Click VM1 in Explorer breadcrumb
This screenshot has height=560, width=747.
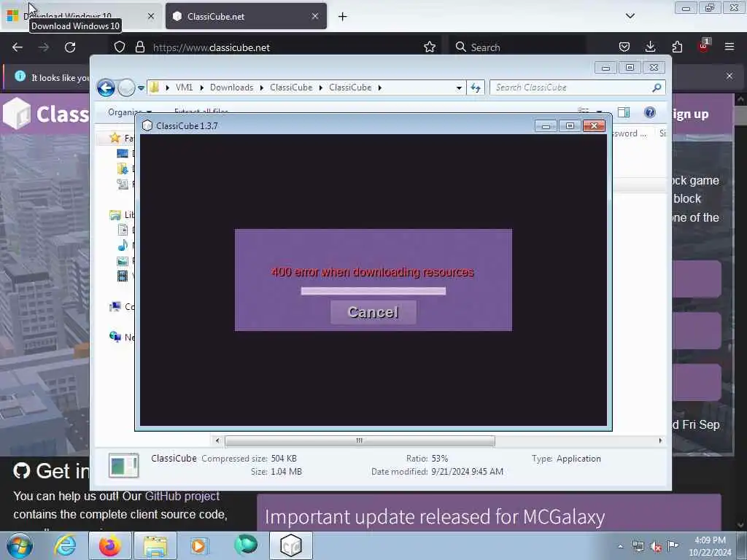(184, 87)
